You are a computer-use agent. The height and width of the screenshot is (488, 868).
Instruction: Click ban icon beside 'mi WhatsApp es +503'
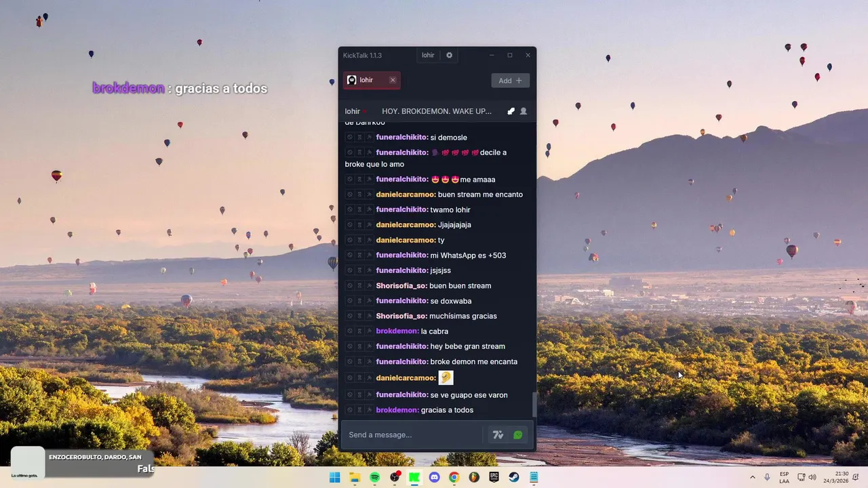coord(350,256)
